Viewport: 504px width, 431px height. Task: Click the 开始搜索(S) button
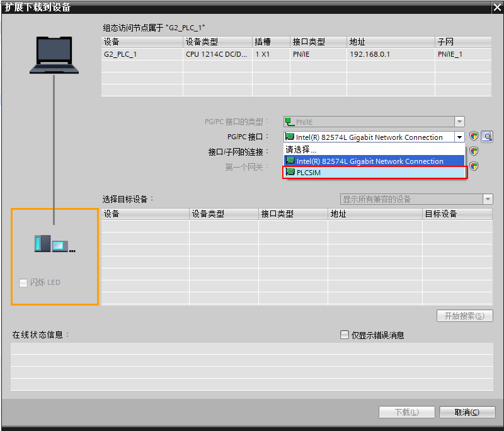tap(464, 316)
